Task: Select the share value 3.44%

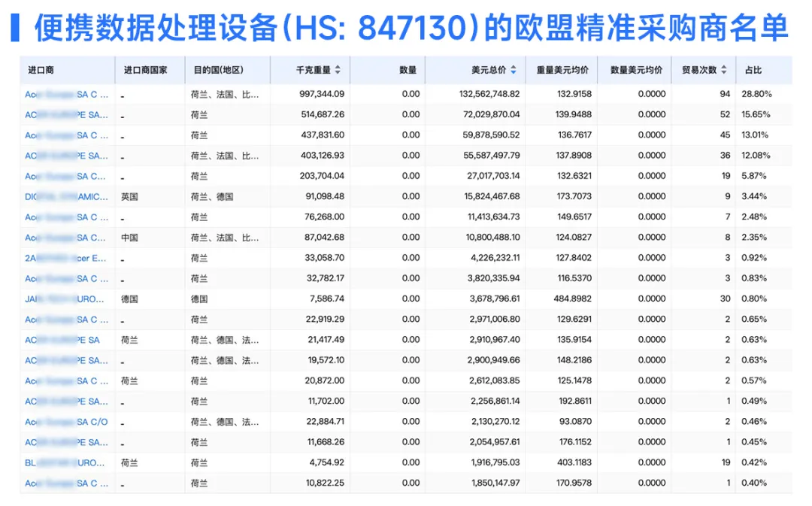Action: coord(754,196)
